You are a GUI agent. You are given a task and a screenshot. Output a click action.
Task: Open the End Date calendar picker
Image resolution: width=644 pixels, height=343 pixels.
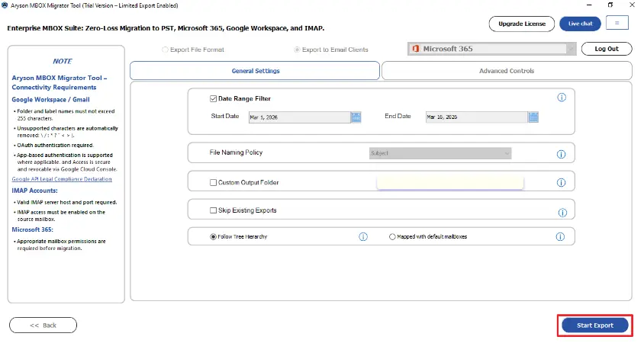(x=533, y=117)
